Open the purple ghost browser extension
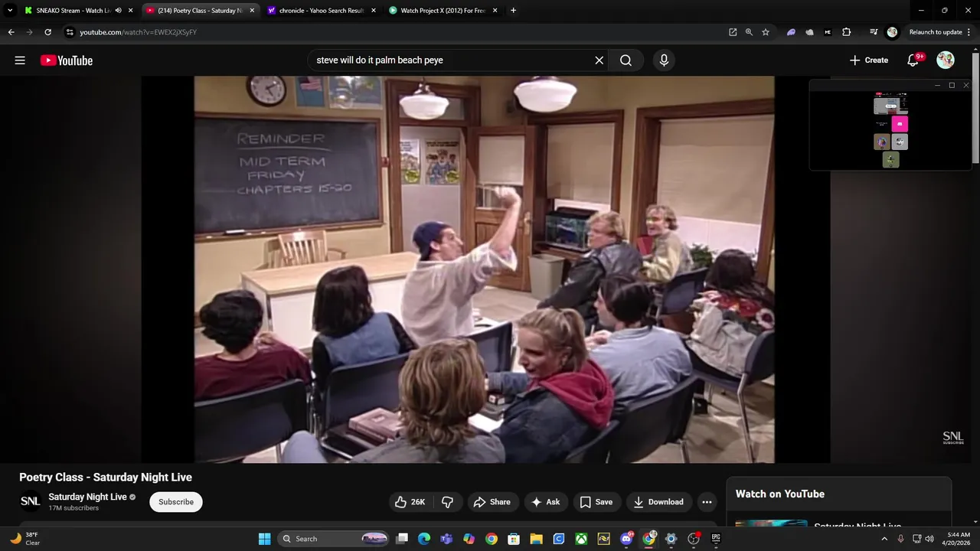This screenshot has height=551, width=980. tap(791, 32)
